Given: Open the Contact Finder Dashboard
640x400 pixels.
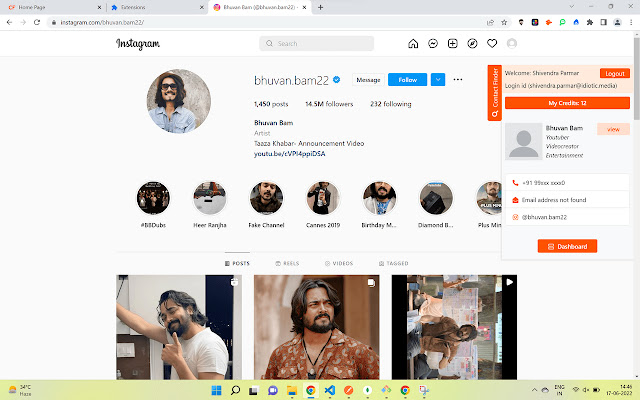Looking at the screenshot, I should coord(567,246).
